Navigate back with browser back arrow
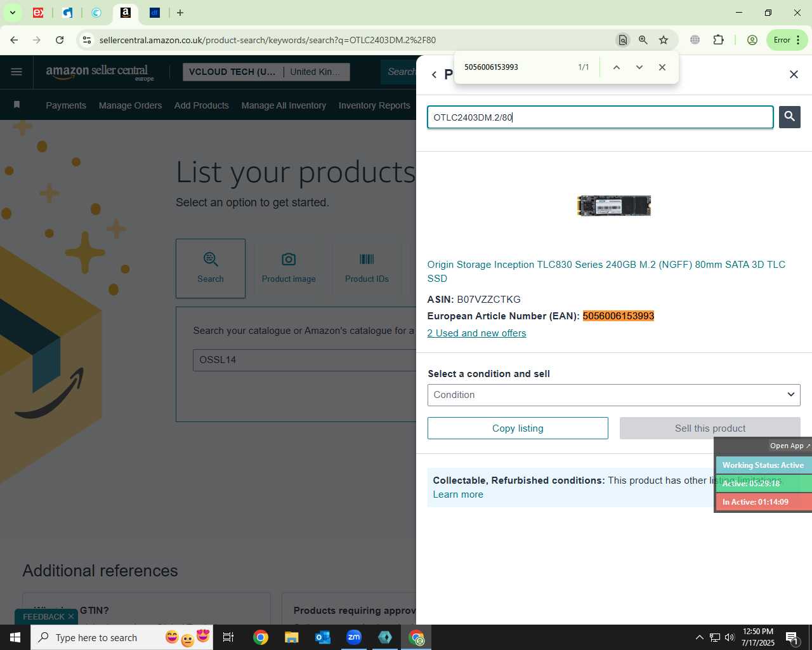This screenshot has width=812, height=650. (14, 40)
